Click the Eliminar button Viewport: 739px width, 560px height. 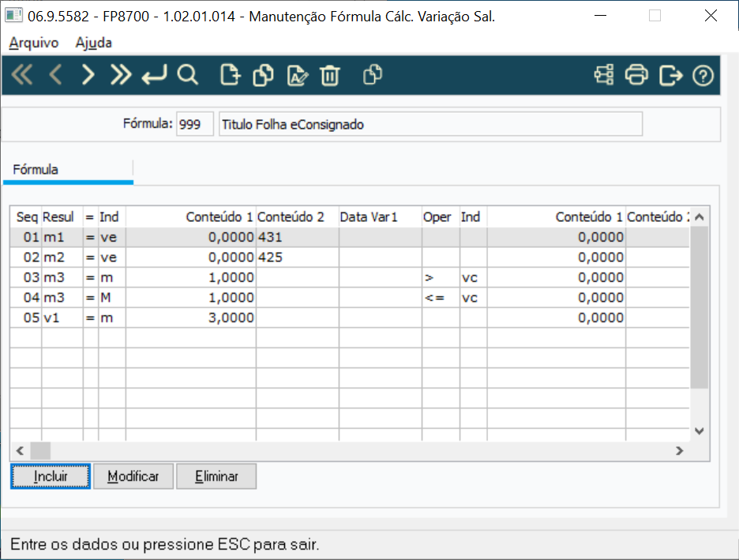point(216,476)
